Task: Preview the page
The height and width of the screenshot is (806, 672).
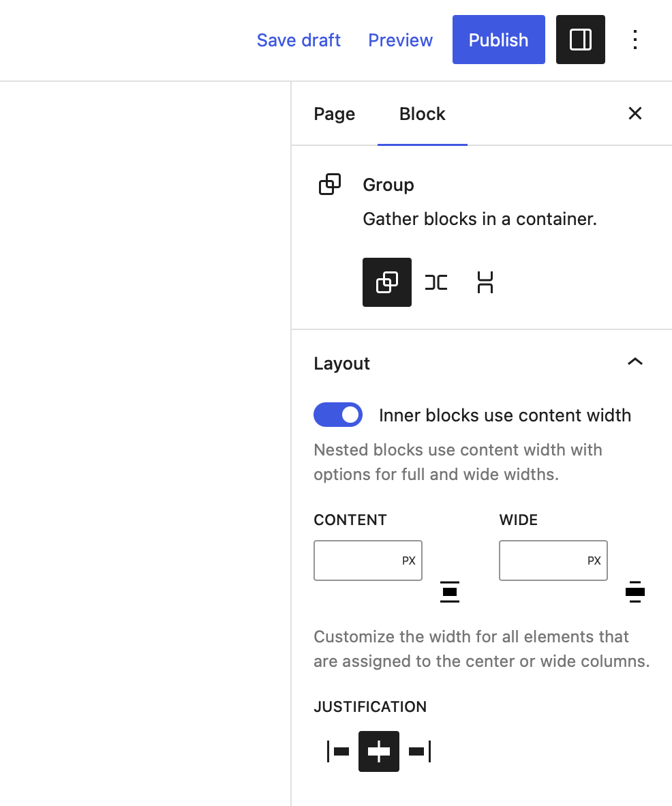Action: point(400,40)
